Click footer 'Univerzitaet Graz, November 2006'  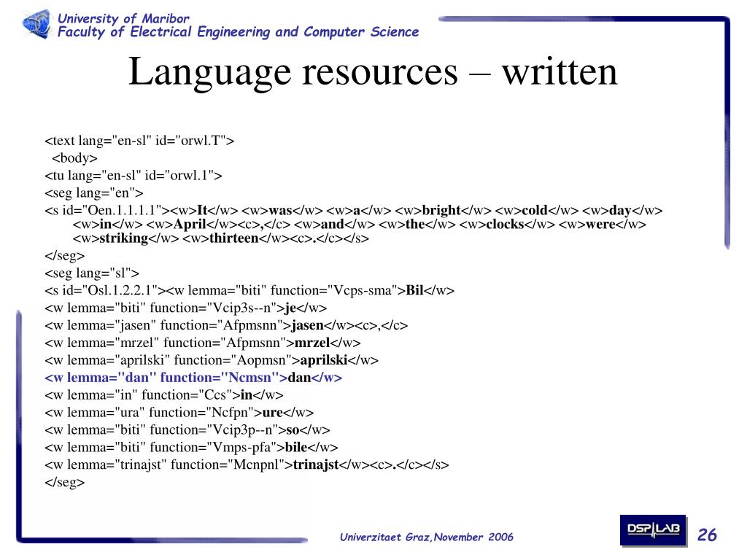[x=426, y=537]
